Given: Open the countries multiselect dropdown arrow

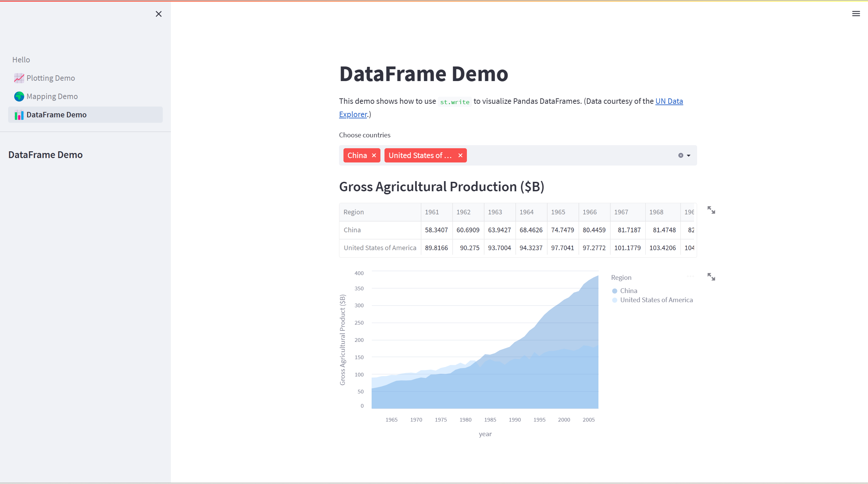Looking at the screenshot, I should pyautogui.click(x=689, y=155).
